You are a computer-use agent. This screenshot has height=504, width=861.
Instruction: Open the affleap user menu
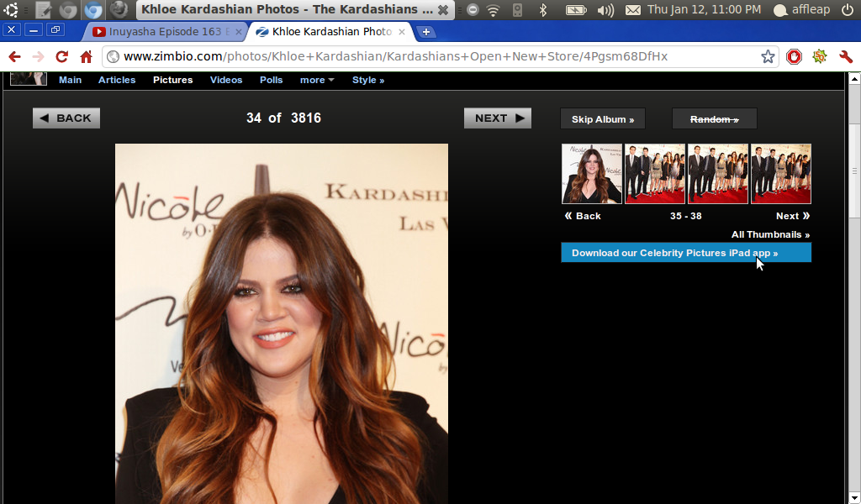coord(801,9)
